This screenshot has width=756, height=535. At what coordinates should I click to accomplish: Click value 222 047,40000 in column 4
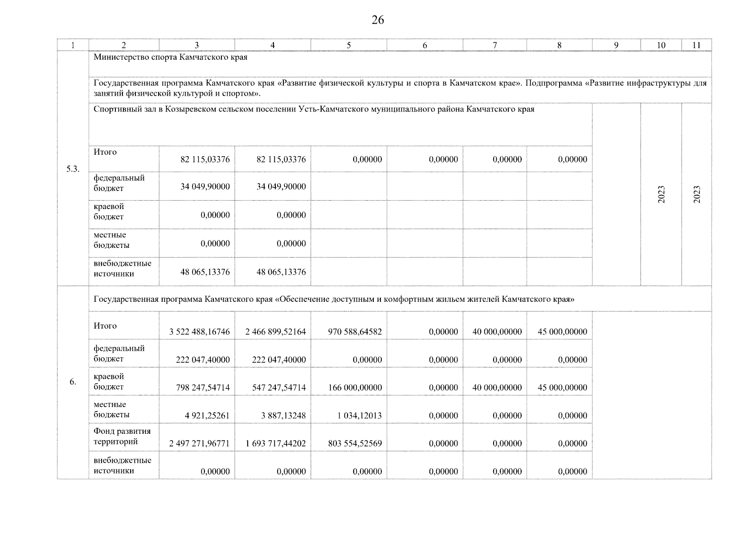point(279,360)
